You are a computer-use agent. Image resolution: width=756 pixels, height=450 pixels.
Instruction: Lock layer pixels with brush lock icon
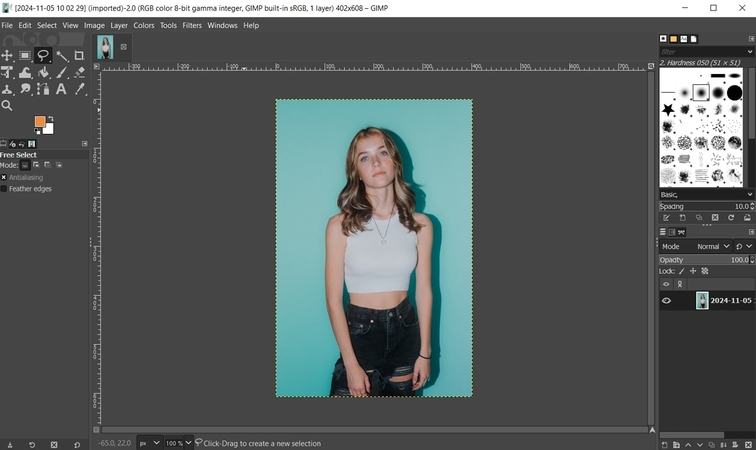coord(682,271)
